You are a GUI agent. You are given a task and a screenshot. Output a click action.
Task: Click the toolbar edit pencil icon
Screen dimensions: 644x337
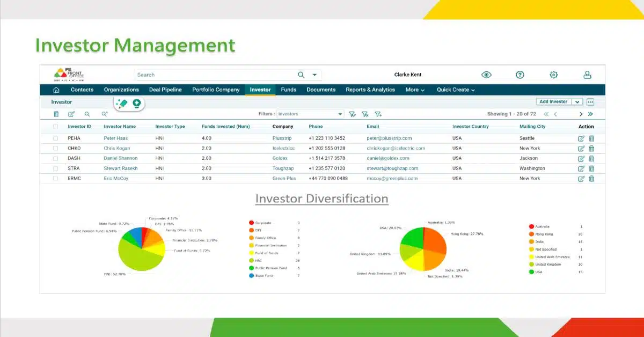pyautogui.click(x=71, y=114)
